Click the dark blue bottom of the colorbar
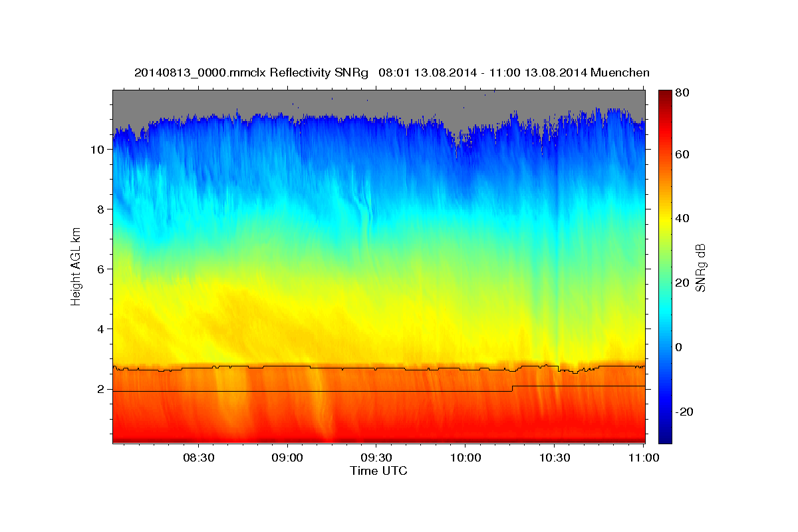Viewport: 798px width, 532px height. (665, 438)
